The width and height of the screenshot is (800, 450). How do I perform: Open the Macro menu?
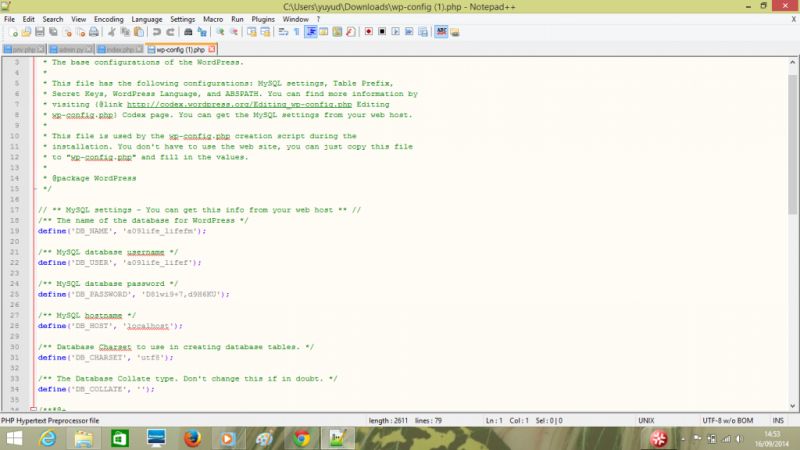[213, 19]
